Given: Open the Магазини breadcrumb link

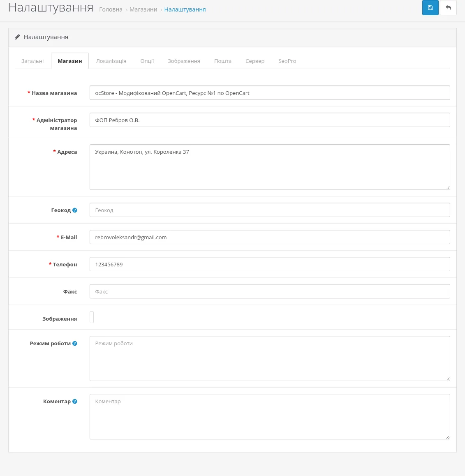Looking at the screenshot, I should tap(143, 9).
